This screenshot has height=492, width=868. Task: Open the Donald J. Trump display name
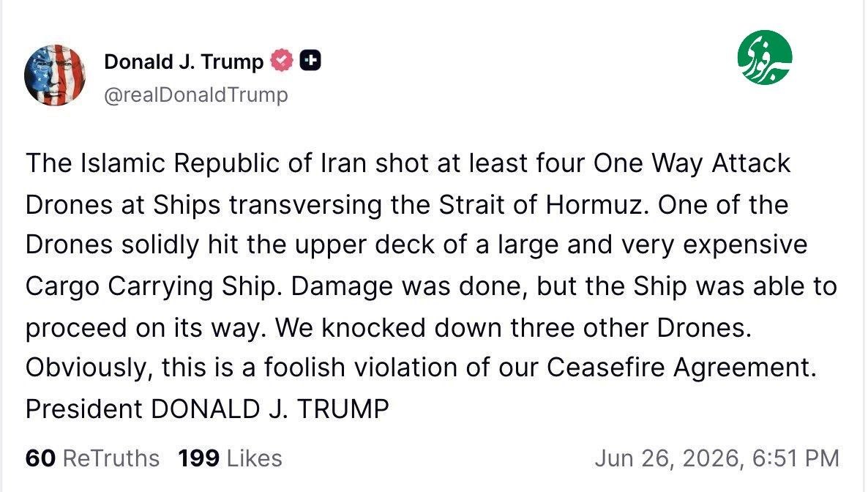click(x=184, y=61)
